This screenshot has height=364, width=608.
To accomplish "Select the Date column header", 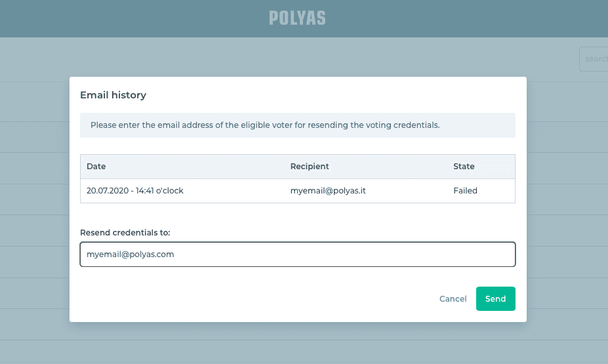I will coord(96,167).
